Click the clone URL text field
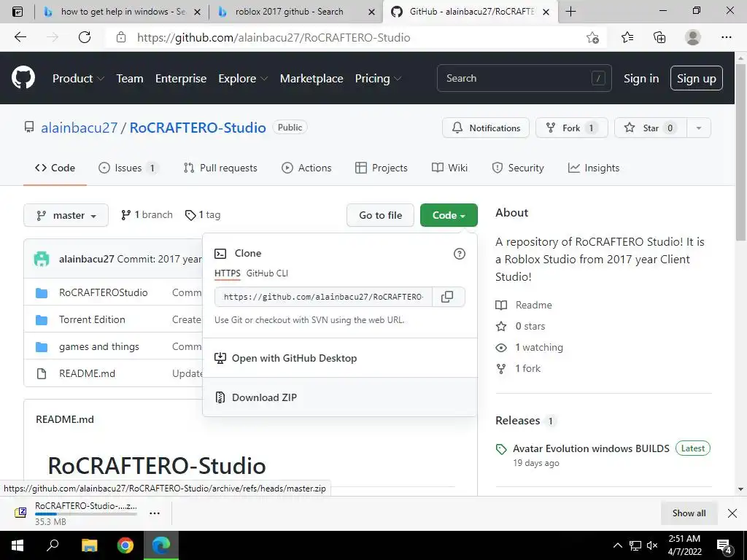Screen dimensions: 747x560 click(323, 297)
